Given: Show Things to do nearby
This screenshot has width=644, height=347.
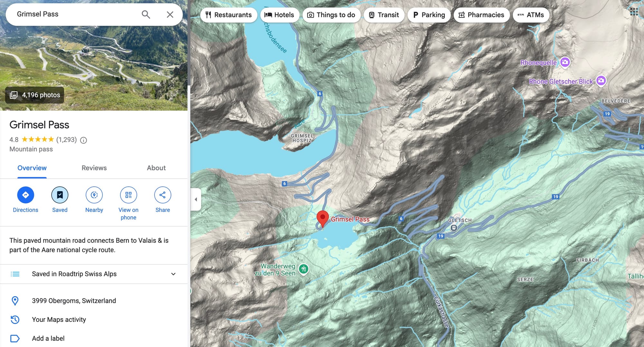Looking at the screenshot, I should tap(331, 15).
